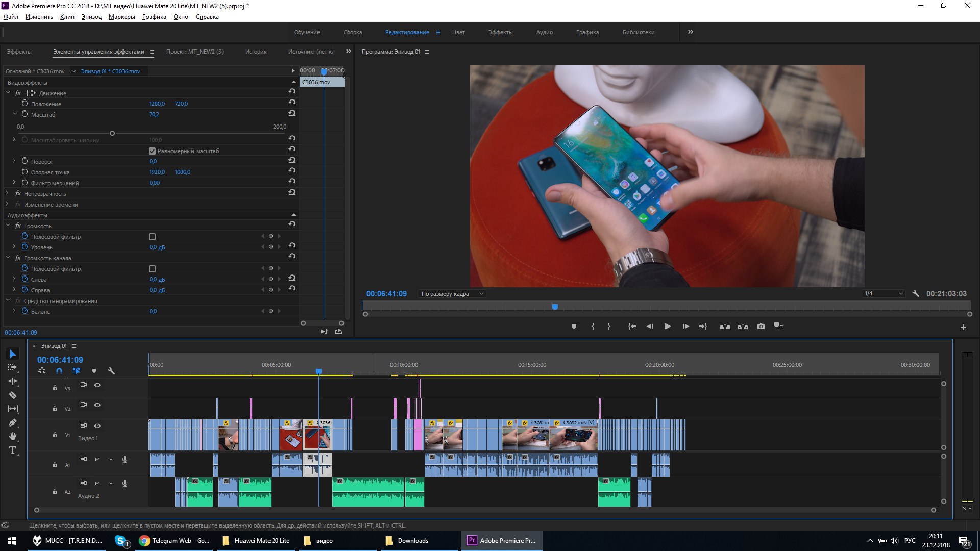980x551 pixels.
Task: Add marker in Program monitor
Action: tap(574, 327)
